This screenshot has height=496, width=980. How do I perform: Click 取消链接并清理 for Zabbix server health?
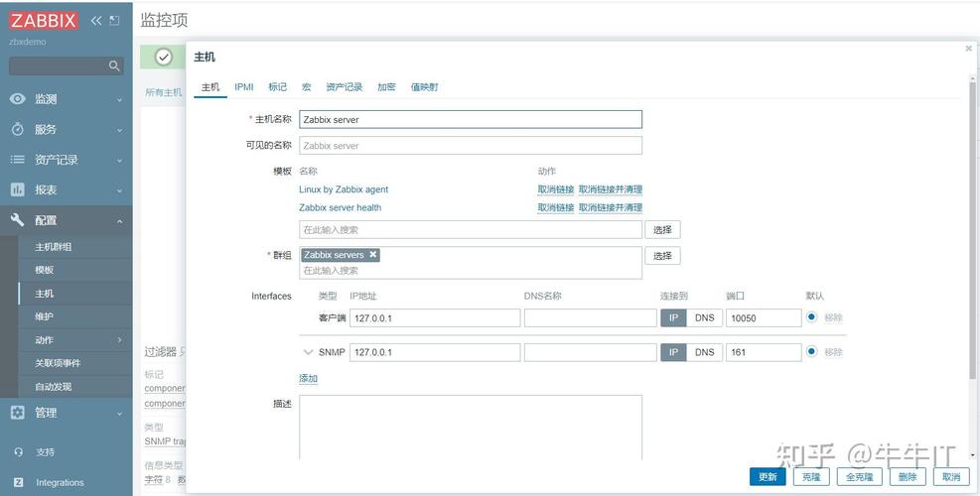tap(611, 207)
